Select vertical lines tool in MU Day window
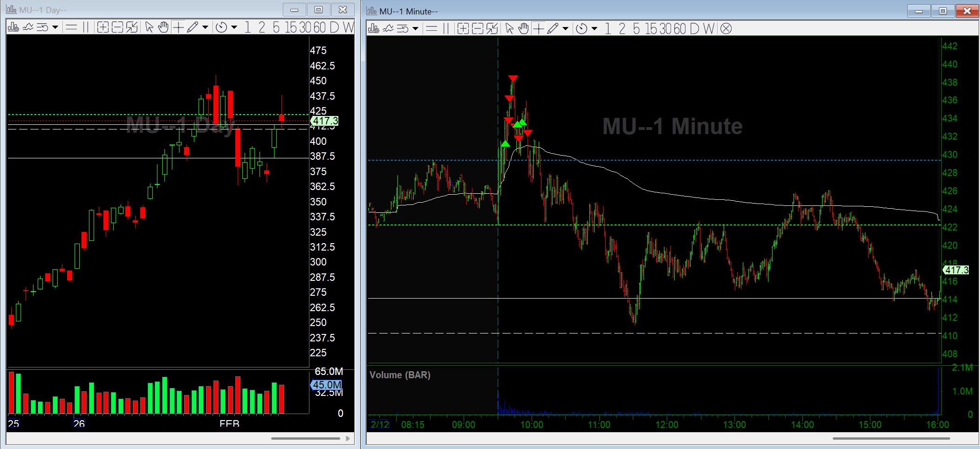The image size is (980, 449). (x=86, y=27)
